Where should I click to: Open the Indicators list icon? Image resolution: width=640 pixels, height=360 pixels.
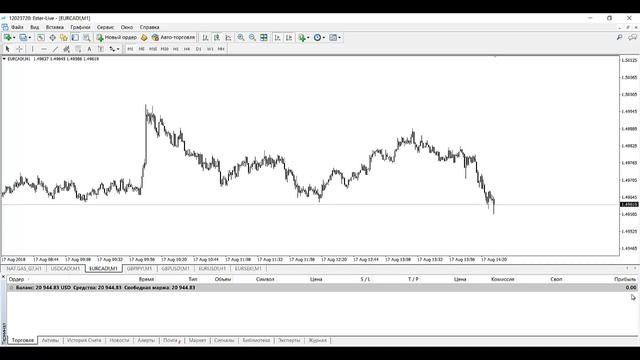click(302, 38)
